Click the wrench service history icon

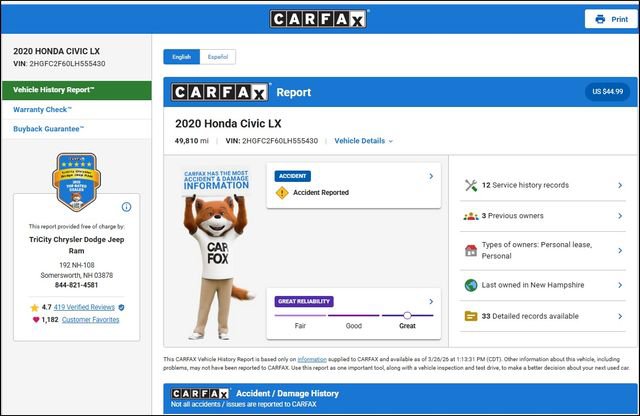pos(471,185)
